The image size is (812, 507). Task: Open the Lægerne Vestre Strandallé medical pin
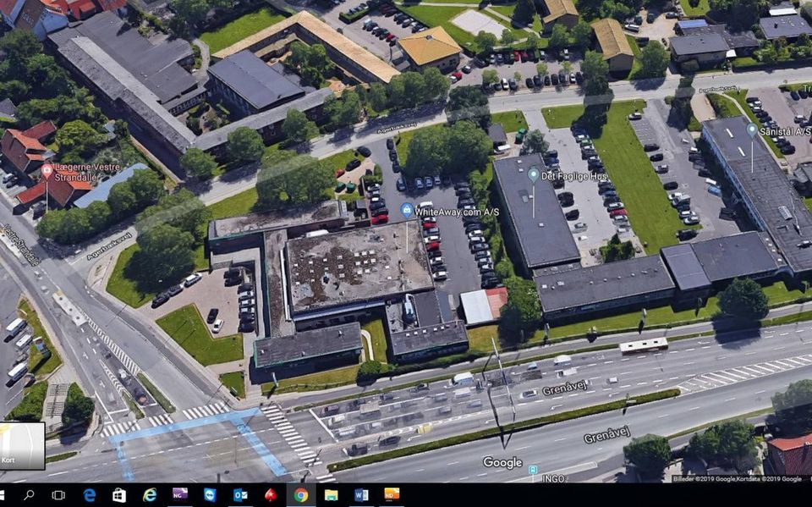(x=47, y=171)
